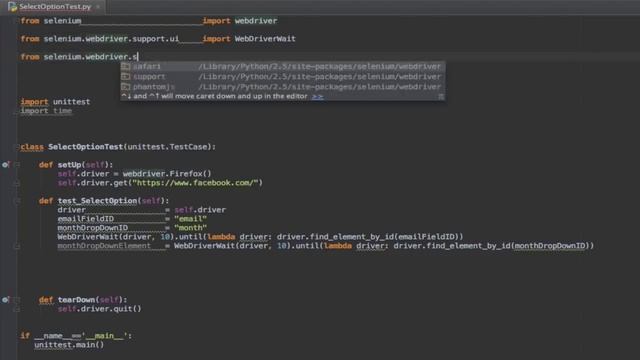Viewport: 640px width, 360px height.
Task: Click the 'unittest.main()' call
Action: 69,345
